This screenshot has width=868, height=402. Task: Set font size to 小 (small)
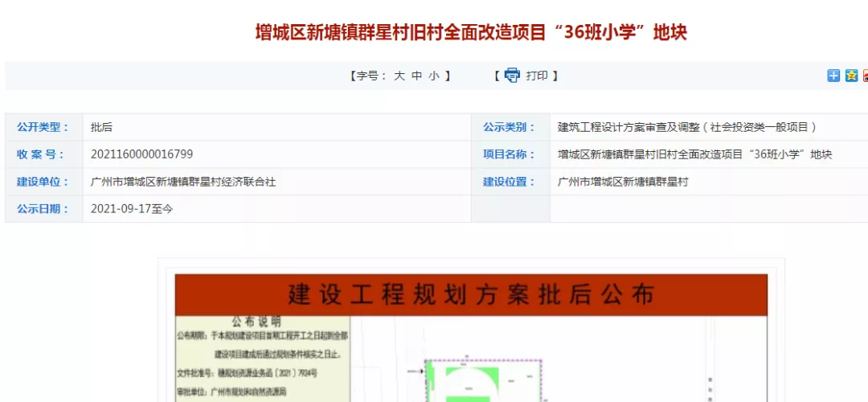[x=434, y=76]
